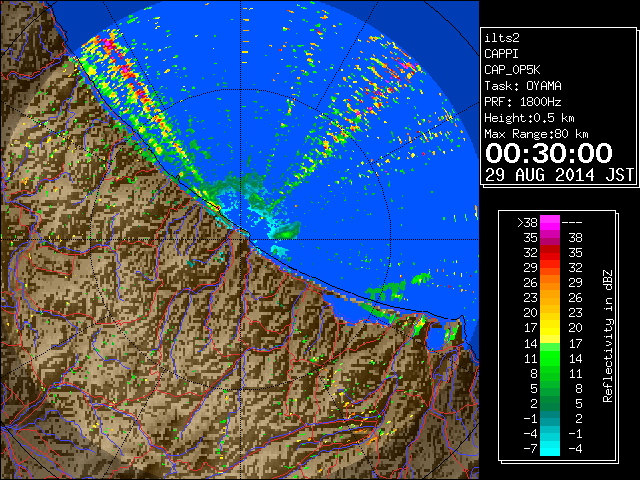Click the 'ilts2' label in the info box
Screen dimensions: 640x480
point(502,38)
